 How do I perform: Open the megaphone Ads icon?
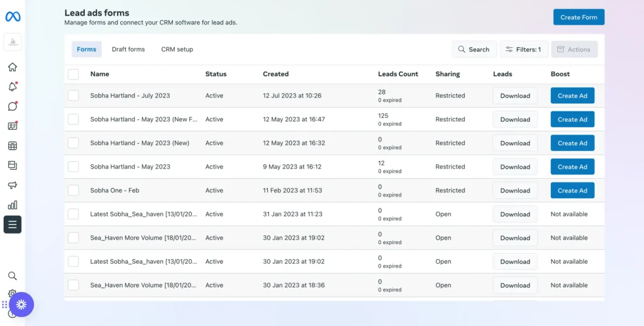point(13,185)
